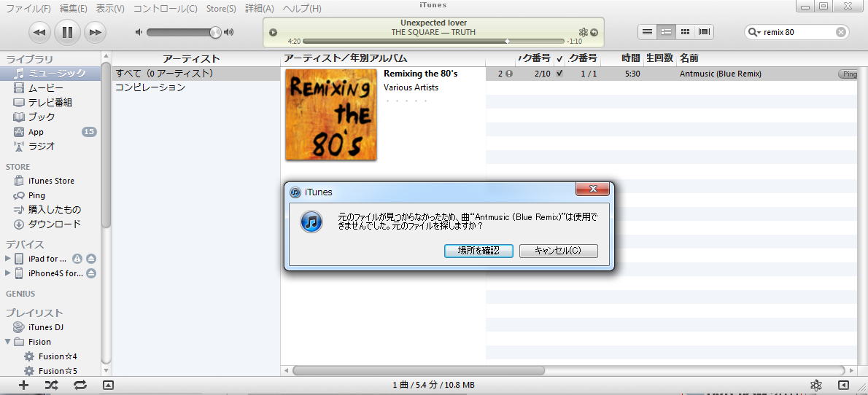Select the iPad device in the sidebar
This screenshot has height=395, width=868.
pos(47,259)
